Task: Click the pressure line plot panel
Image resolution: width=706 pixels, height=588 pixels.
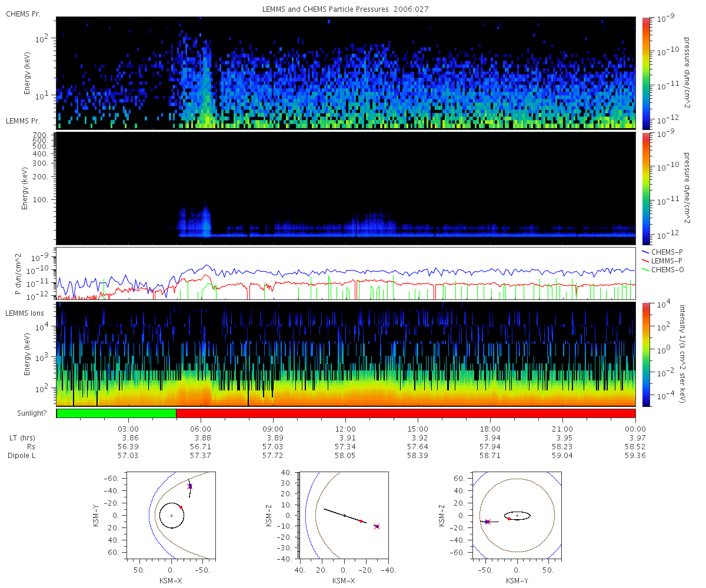Action: [x=346, y=273]
